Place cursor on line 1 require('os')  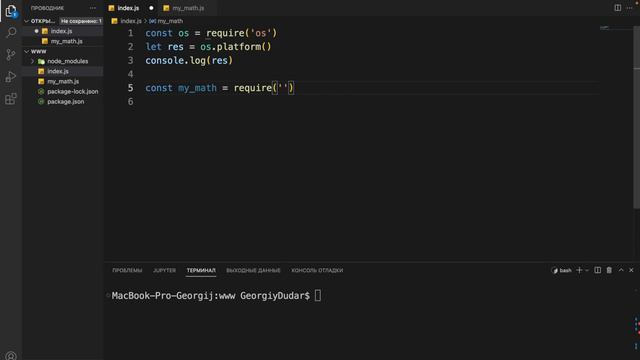click(241, 33)
